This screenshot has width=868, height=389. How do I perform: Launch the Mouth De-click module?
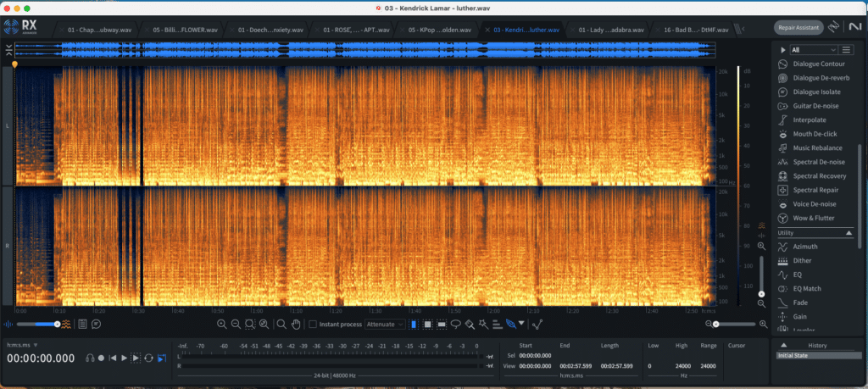pos(807,134)
